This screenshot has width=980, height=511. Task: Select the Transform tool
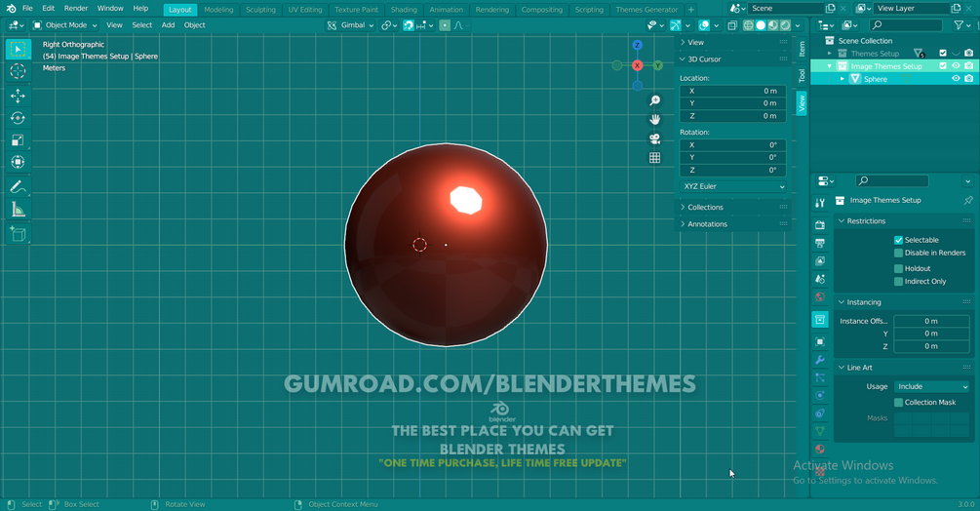click(x=19, y=163)
